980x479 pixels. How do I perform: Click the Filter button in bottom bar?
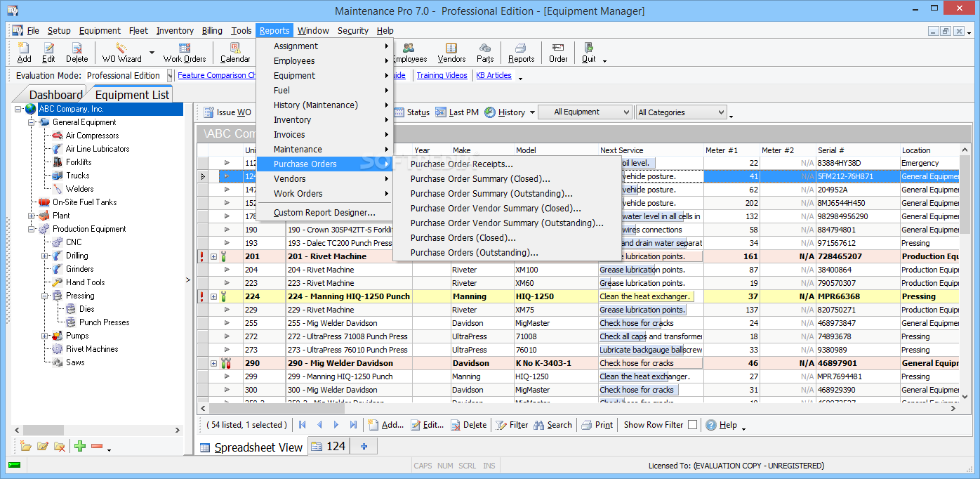512,425
